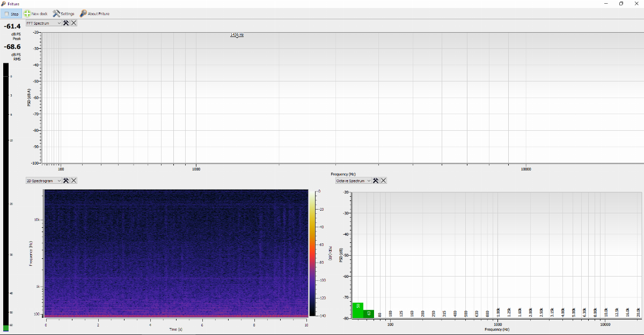Click the microphone About Friture icon
The height and width of the screenshot is (335, 644).
pos(83,13)
